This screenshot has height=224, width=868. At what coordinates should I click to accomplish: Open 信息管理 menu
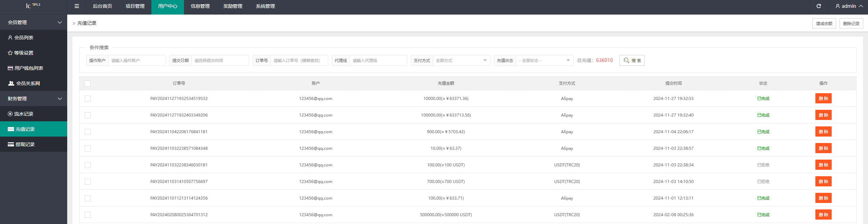[x=200, y=6]
